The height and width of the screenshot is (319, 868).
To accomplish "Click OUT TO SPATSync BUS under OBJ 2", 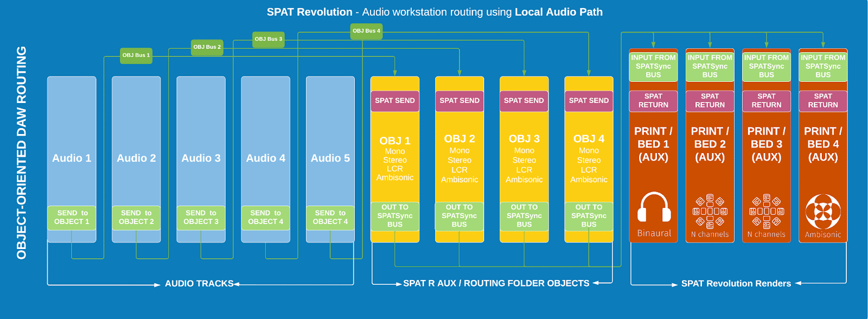I will (x=459, y=216).
